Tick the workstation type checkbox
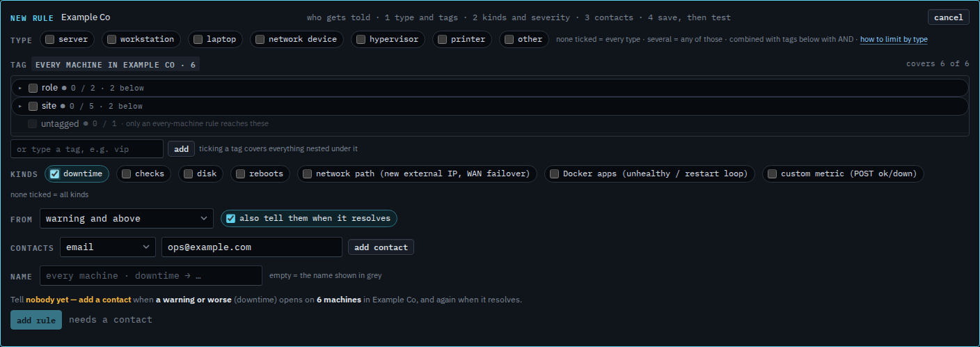 click(111, 40)
